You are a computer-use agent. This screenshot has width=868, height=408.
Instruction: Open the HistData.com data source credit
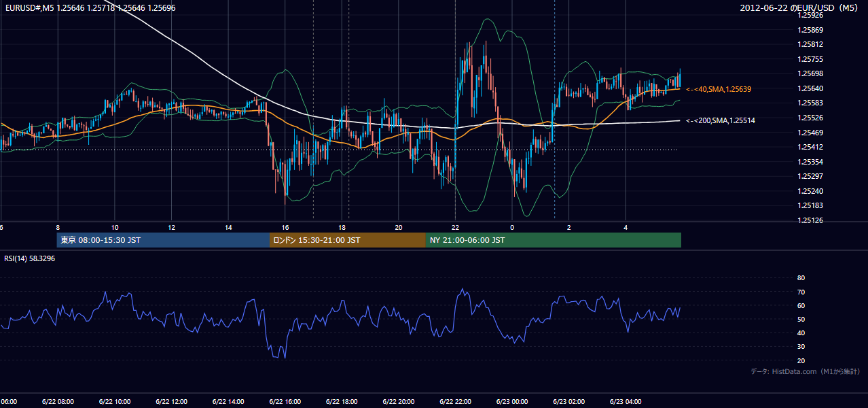click(806, 371)
